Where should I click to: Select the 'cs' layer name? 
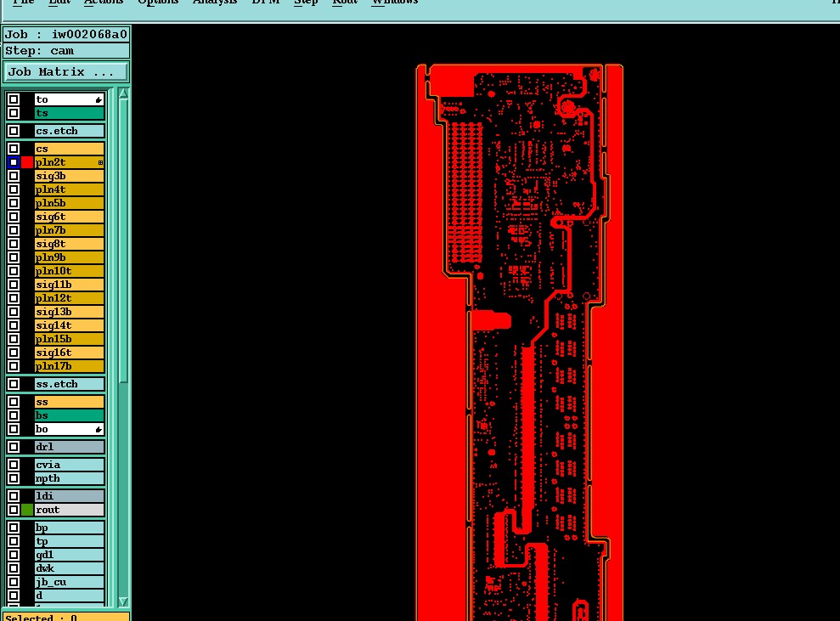[x=69, y=149]
